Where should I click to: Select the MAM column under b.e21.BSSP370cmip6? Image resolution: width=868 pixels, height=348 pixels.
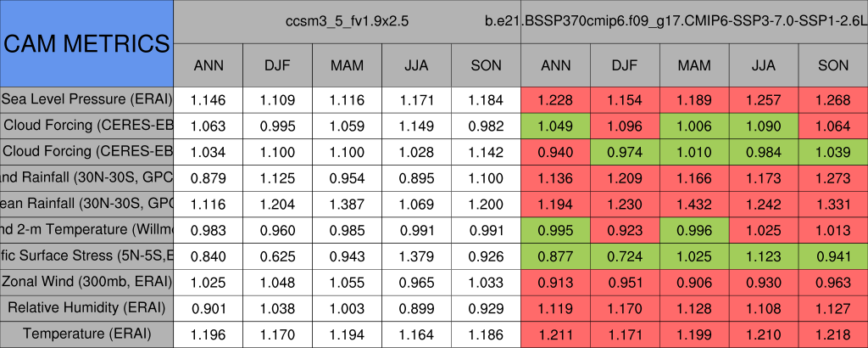694,65
